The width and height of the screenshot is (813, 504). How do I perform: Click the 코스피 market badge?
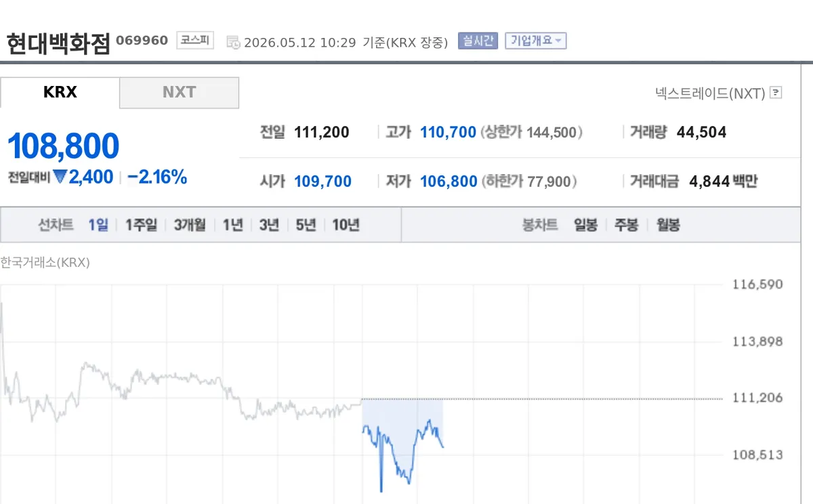(x=195, y=41)
